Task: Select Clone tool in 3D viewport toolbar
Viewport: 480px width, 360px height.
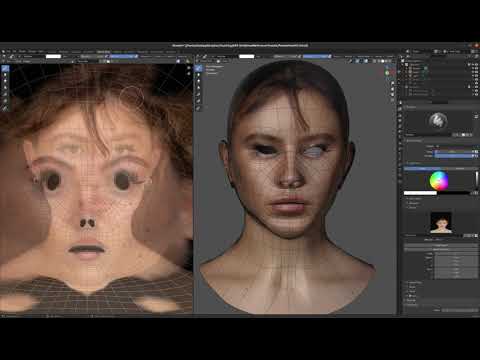Action: coord(199,88)
